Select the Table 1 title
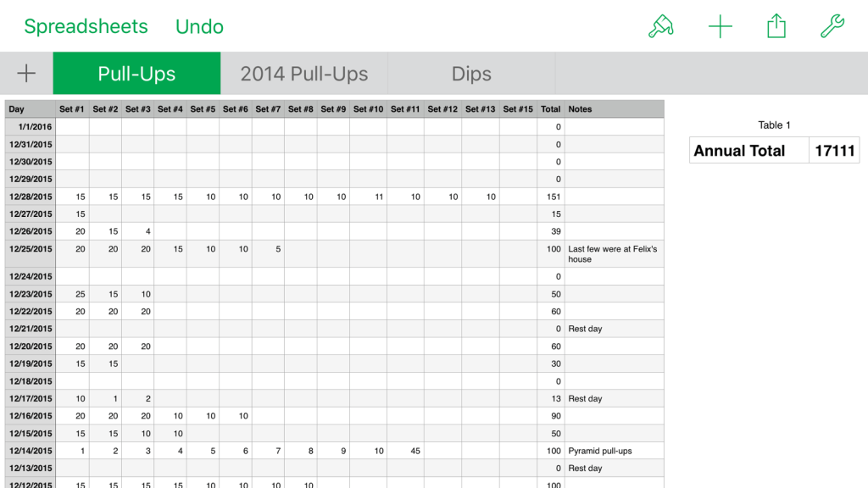Screen dimensions: 868x488 click(x=774, y=125)
